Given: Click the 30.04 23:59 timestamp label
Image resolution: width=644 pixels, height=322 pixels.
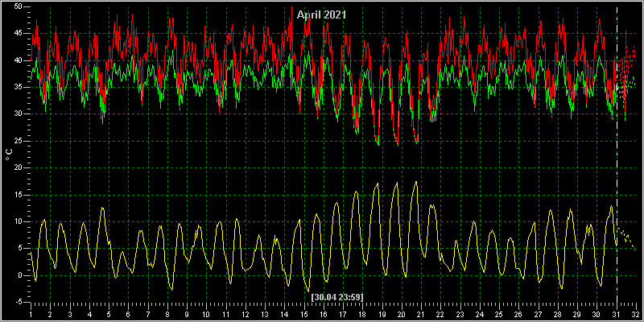Looking at the screenshot, I should point(337,296).
